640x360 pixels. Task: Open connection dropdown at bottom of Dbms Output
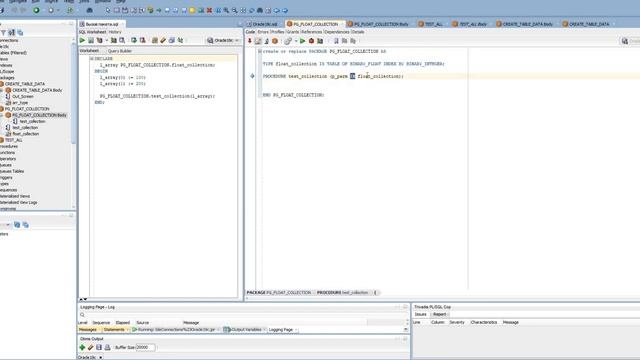point(100,358)
